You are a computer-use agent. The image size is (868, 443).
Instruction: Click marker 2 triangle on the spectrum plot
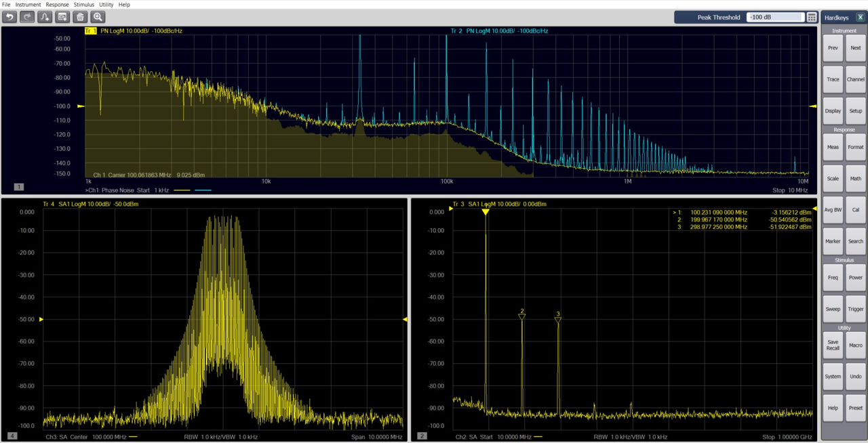[521, 316]
